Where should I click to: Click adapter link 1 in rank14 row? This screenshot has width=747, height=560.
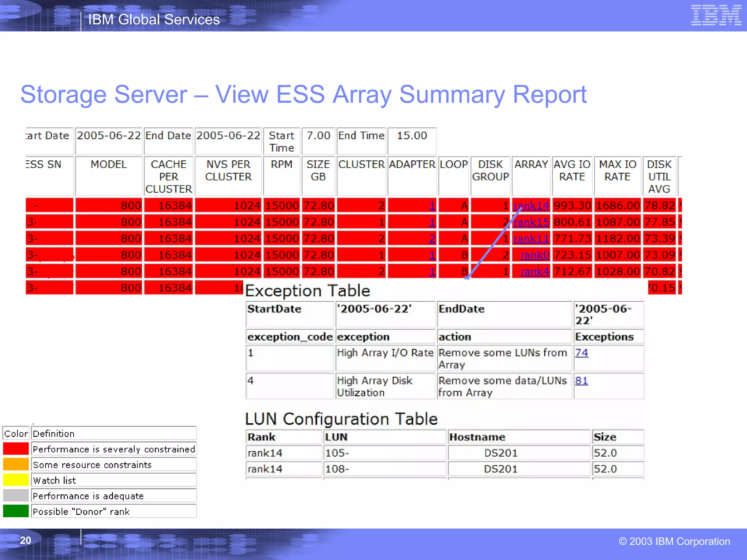[x=432, y=206]
